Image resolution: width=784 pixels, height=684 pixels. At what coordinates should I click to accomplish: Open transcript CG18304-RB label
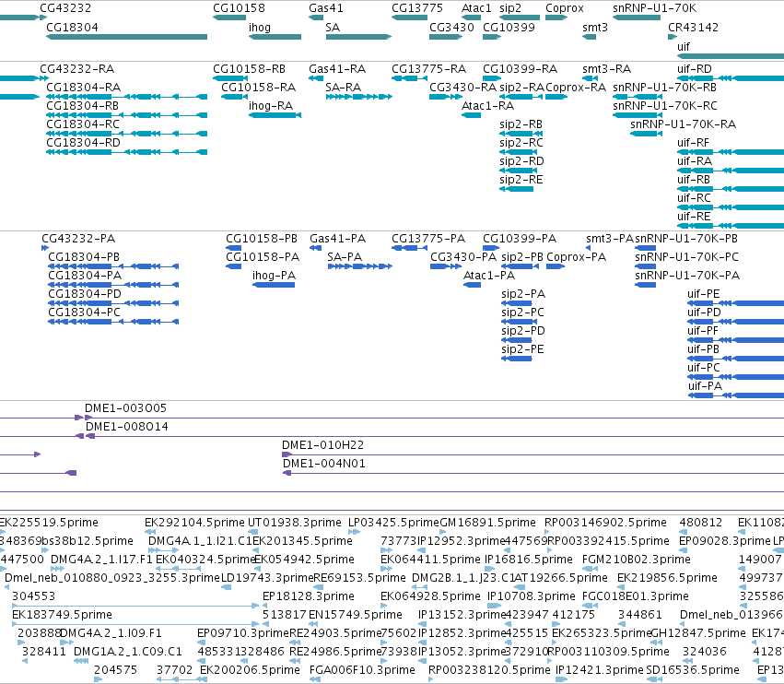click(83, 106)
